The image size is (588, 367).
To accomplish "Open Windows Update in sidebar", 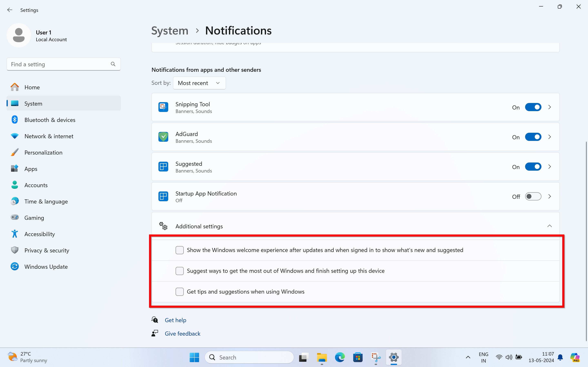I will 46,266.
